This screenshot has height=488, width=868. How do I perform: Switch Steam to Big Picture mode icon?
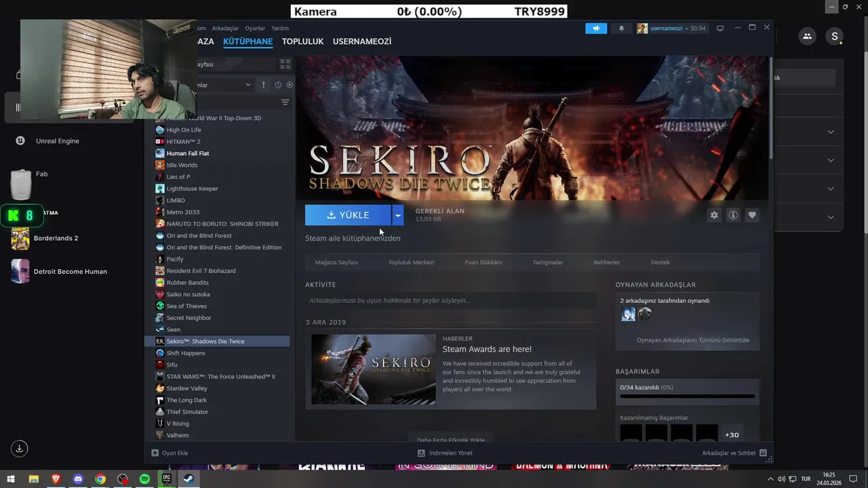[720, 28]
